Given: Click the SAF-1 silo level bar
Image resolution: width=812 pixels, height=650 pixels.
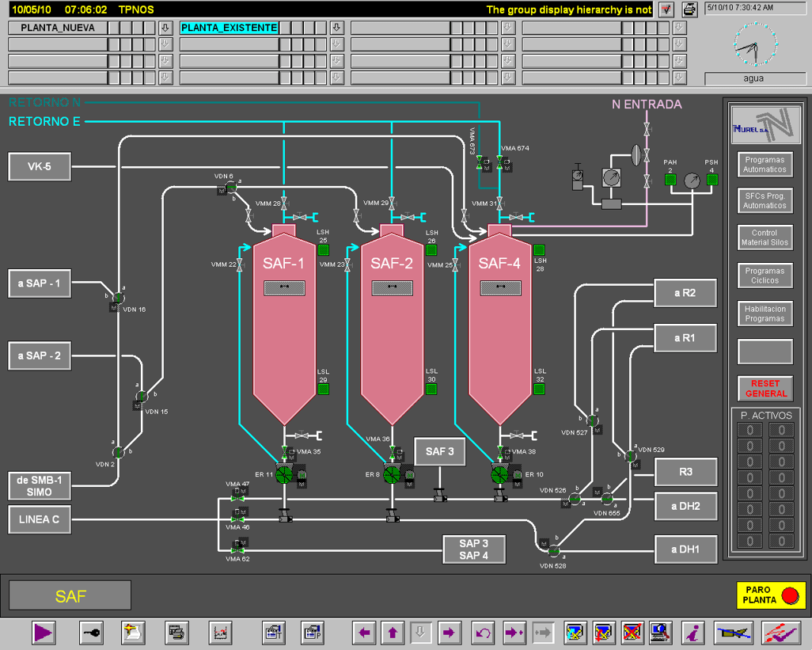Looking at the screenshot, I should tap(284, 288).
